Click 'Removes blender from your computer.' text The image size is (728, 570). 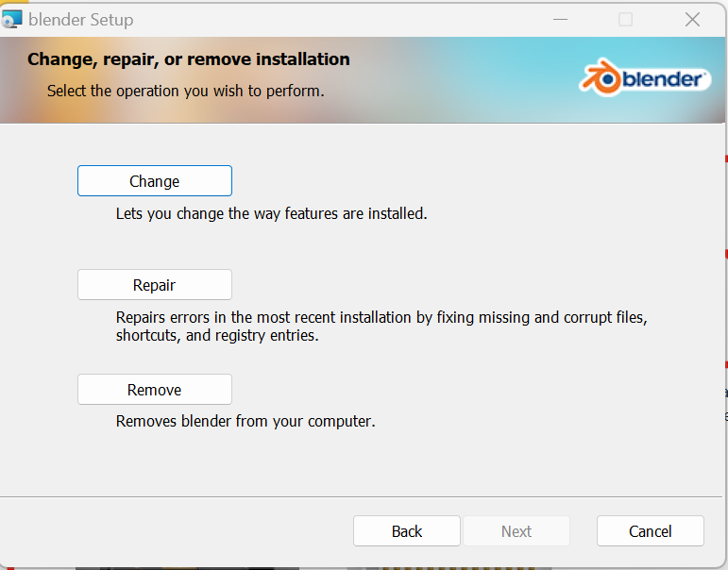[x=245, y=421]
